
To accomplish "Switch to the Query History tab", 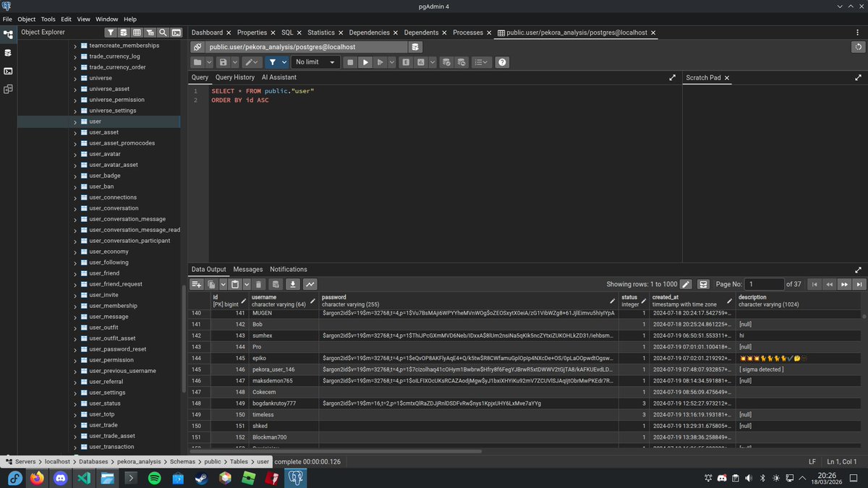I will pyautogui.click(x=235, y=77).
